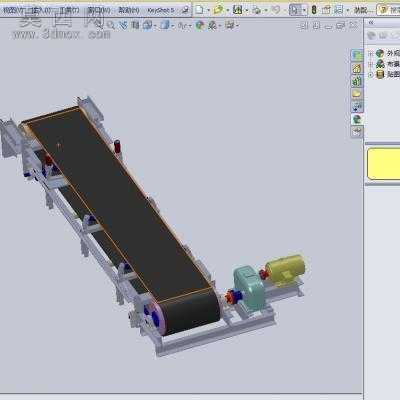This screenshot has height=400, width=400.
Task: Open File Properties icon in top toolbar
Action: click(327, 10)
